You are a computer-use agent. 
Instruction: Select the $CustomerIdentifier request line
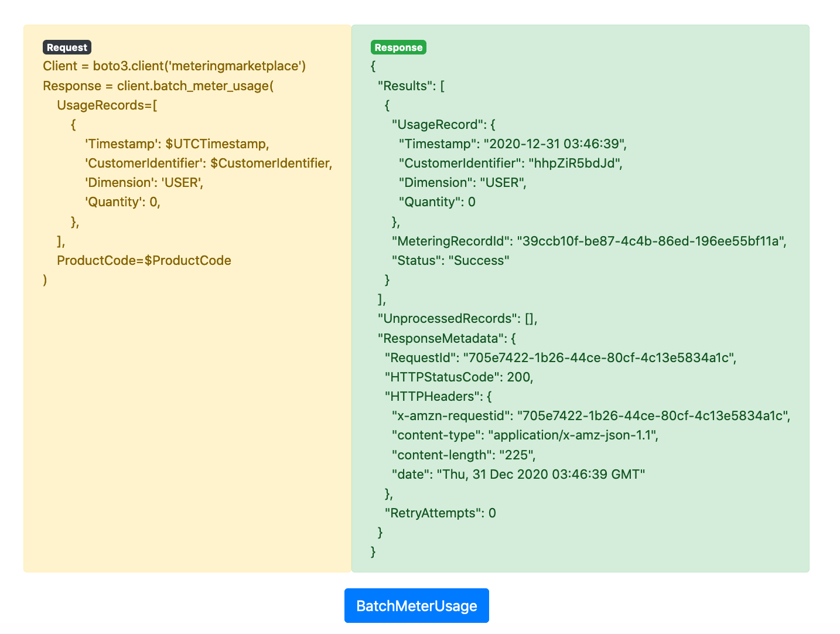[209, 163]
